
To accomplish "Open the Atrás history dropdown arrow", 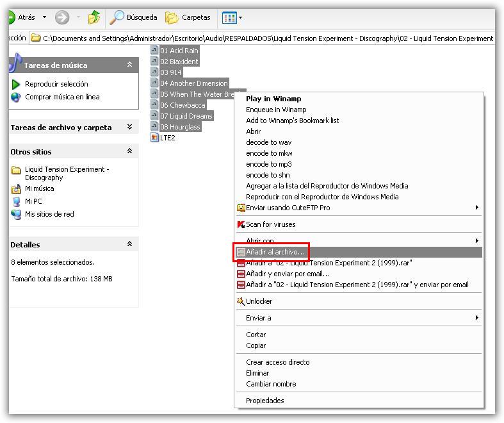I will tap(44, 17).
